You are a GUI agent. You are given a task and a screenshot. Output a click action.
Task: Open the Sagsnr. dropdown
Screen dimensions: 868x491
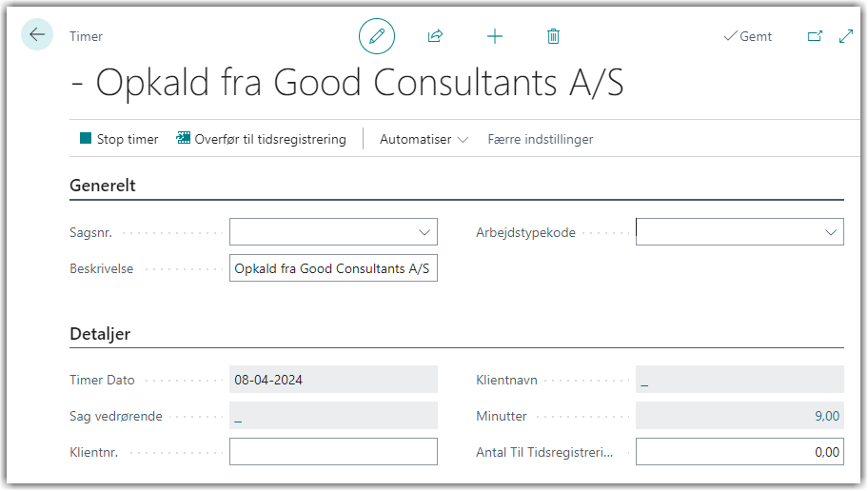pyautogui.click(x=424, y=232)
